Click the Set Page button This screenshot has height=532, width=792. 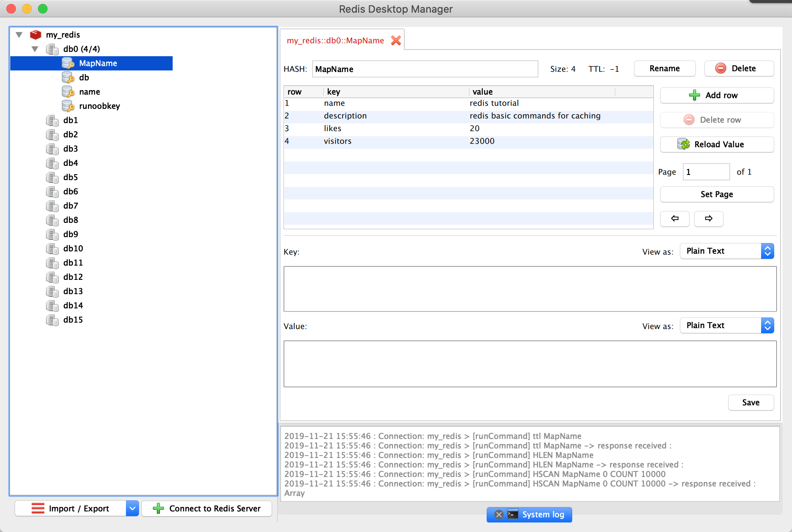coord(717,194)
